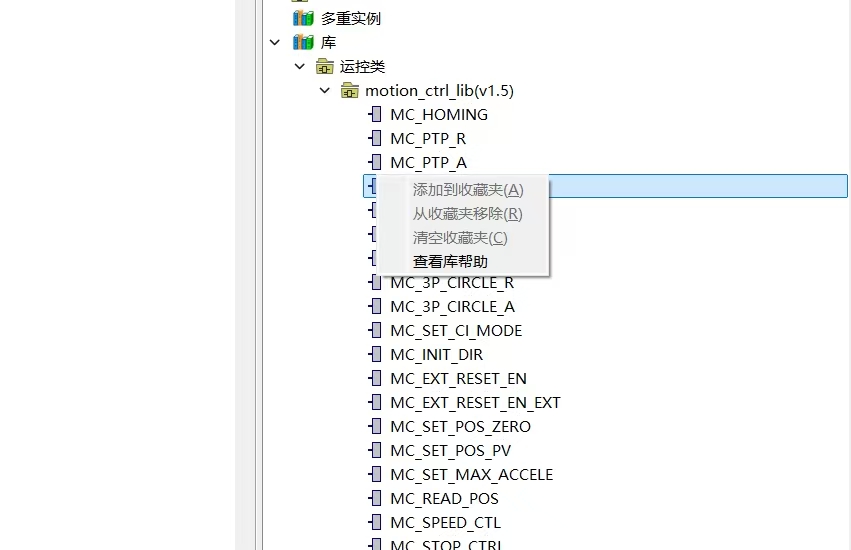Click the MC_EXT_RESET_EN block icon
The width and height of the screenshot is (851, 550).
point(374,378)
